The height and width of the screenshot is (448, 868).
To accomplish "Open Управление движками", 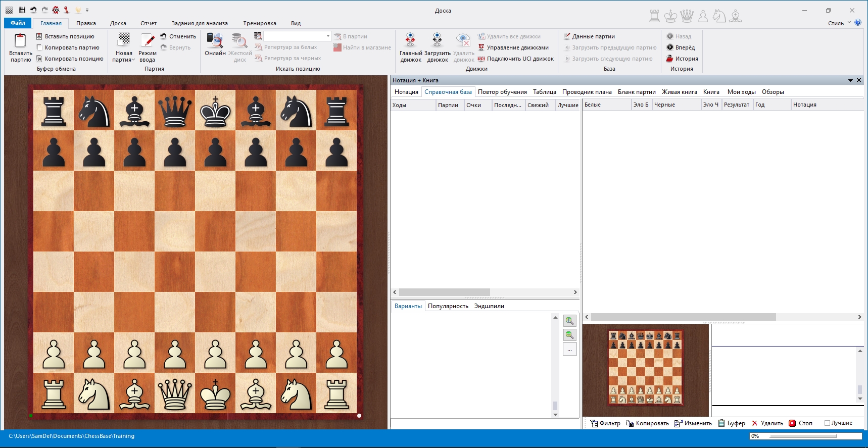I will pyautogui.click(x=517, y=47).
